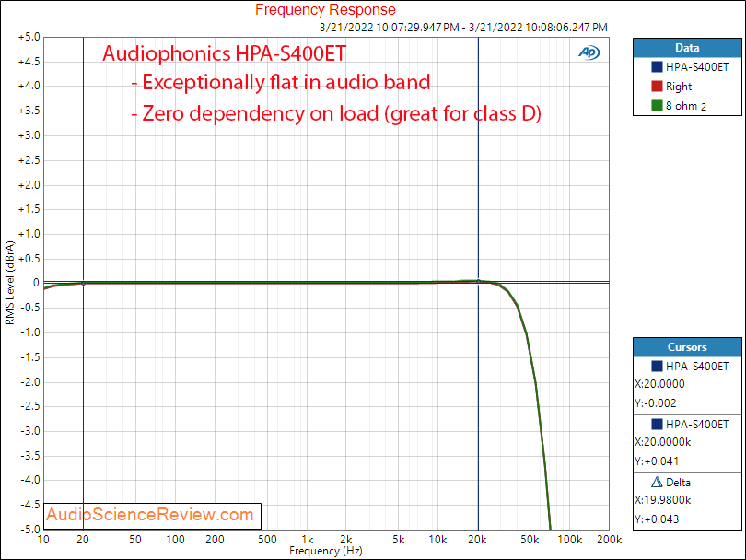Click the blue swatch above X:20.0000k cursor

657,424
